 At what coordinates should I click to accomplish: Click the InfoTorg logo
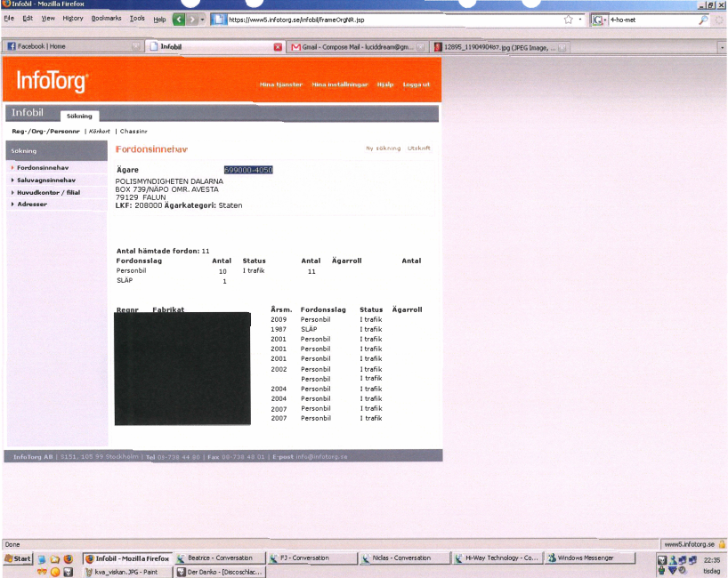(x=52, y=81)
